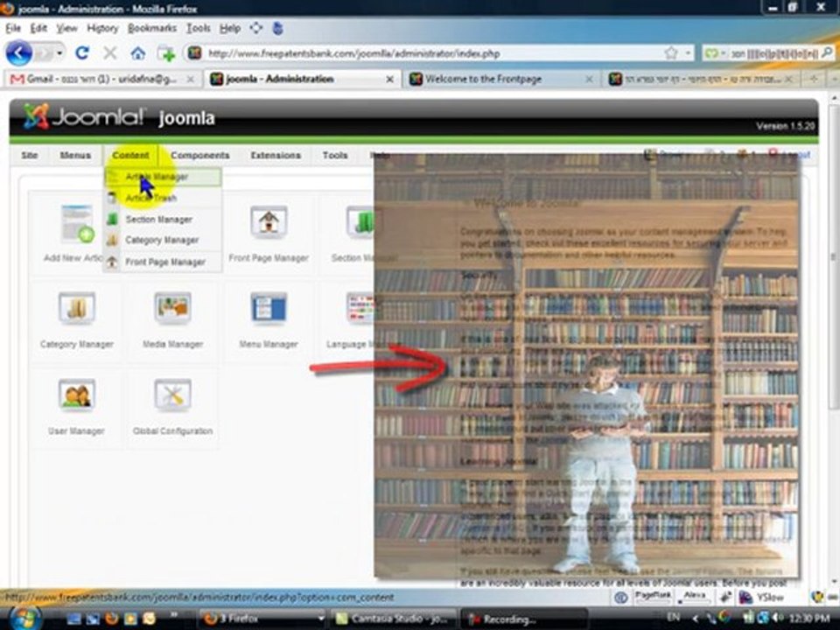Switch to Camtasia Studio on taskbar
This screenshot has width=840, height=630.
click(394, 619)
